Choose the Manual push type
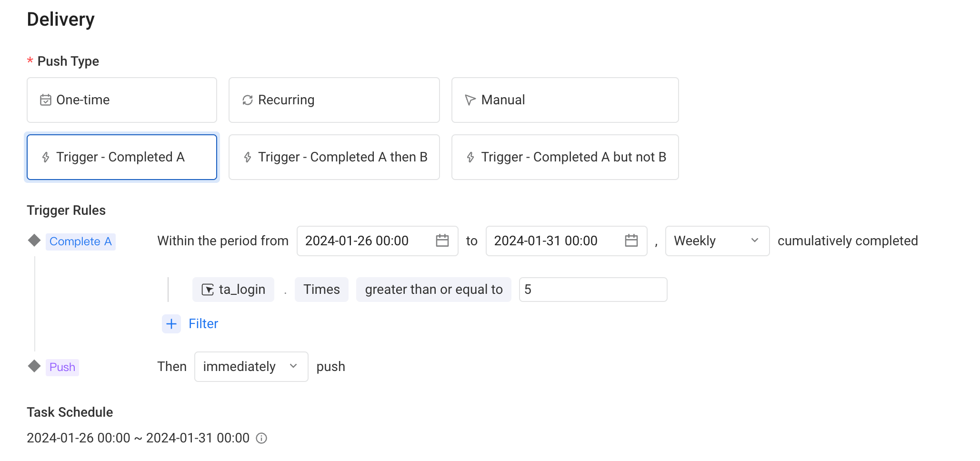Image resolution: width=980 pixels, height=461 pixels. pos(565,100)
